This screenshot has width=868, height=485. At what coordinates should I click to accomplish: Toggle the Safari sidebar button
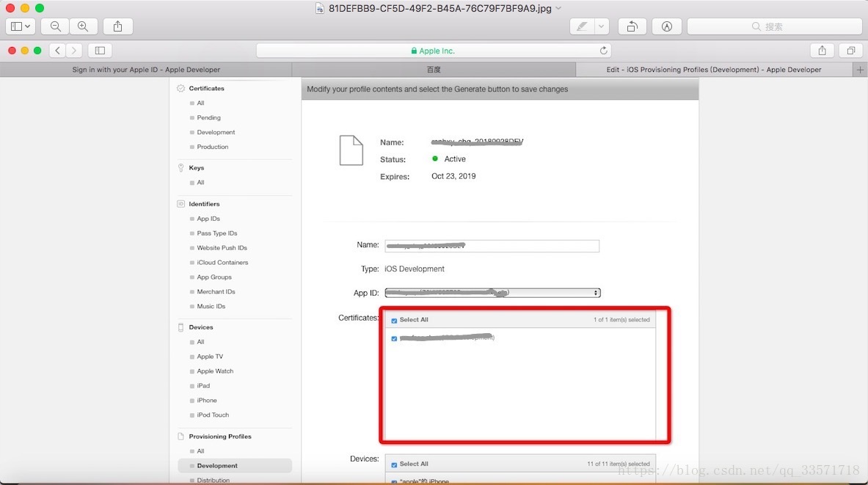(101, 51)
